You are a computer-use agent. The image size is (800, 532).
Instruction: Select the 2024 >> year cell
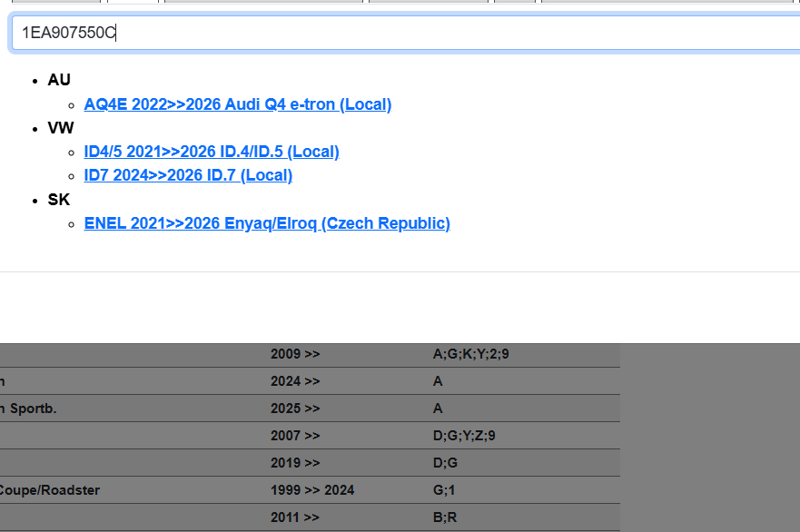(x=295, y=381)
